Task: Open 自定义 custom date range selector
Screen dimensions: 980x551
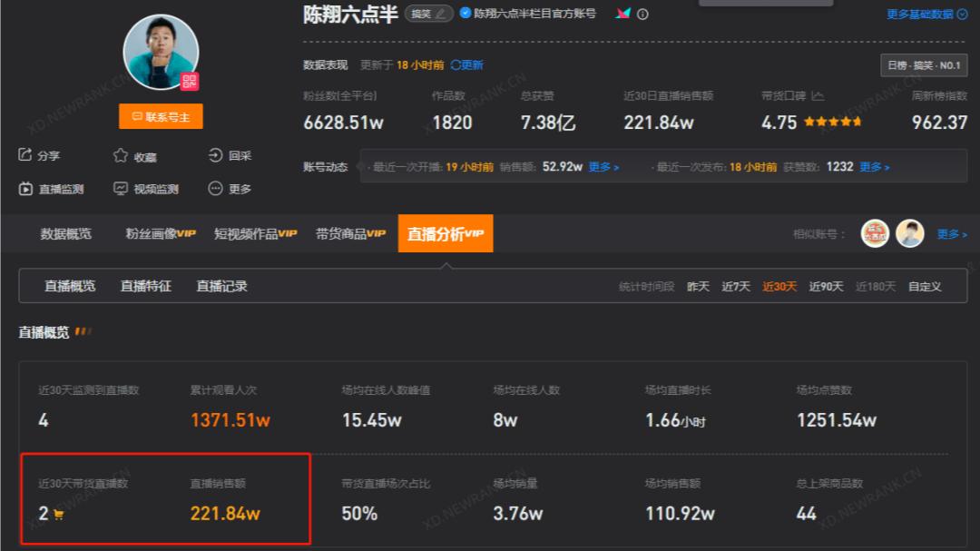Action: pos(924,286)
